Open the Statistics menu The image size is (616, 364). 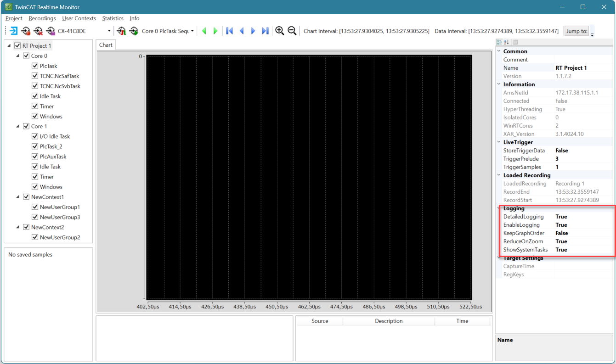click(113, 18)
